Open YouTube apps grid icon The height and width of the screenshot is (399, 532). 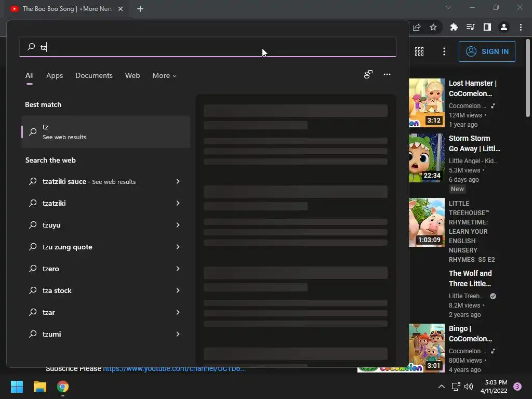click(x=419, y=51)
